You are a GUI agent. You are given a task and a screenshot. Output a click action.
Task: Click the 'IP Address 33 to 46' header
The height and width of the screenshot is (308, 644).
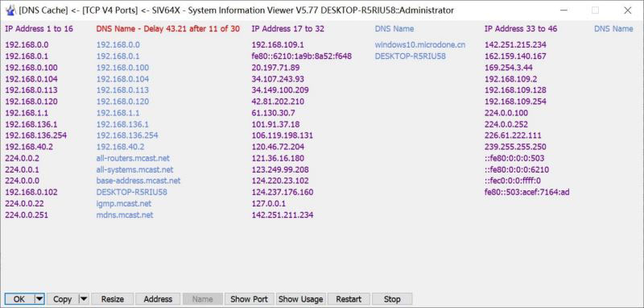click(521, 29)
